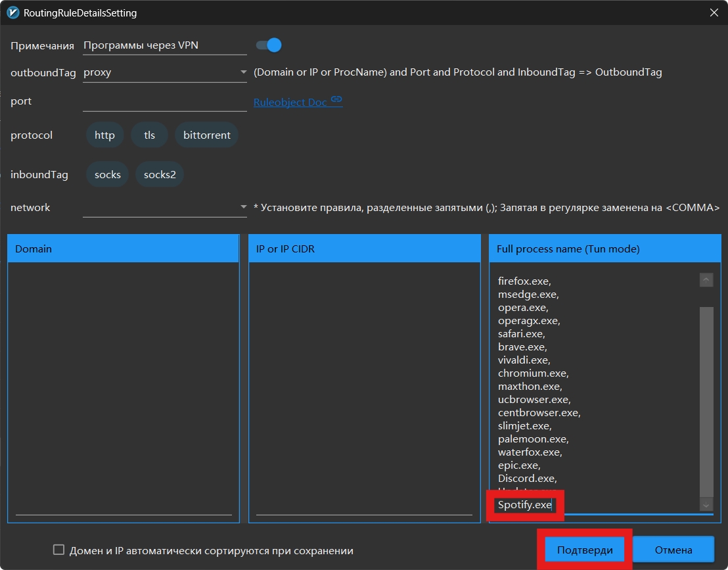
Task: Select the socks inboundTag chip
Action: click(x=108, y=175)
